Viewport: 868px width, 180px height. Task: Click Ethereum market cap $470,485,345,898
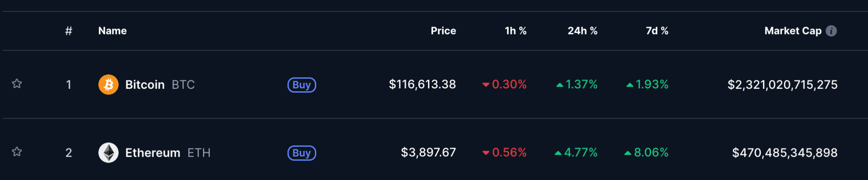pyautogui.click(x=785, y=152)
